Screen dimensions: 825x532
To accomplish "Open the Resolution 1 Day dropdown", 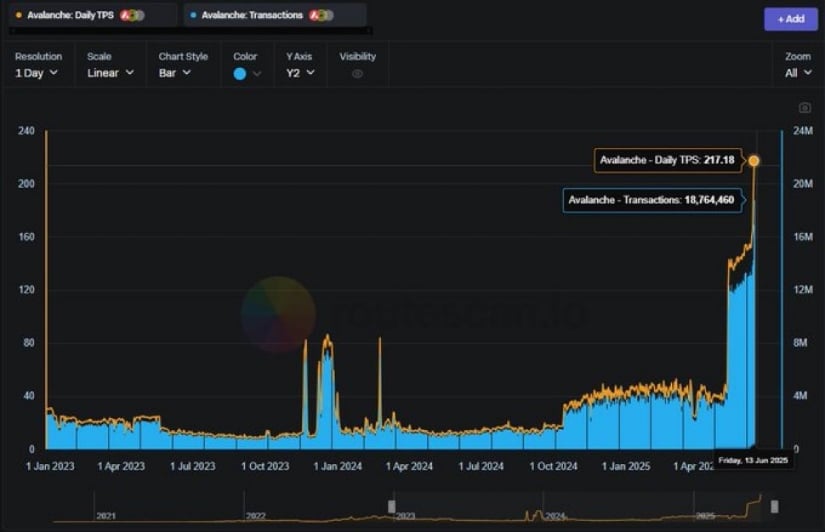I will tap(36, 73).
